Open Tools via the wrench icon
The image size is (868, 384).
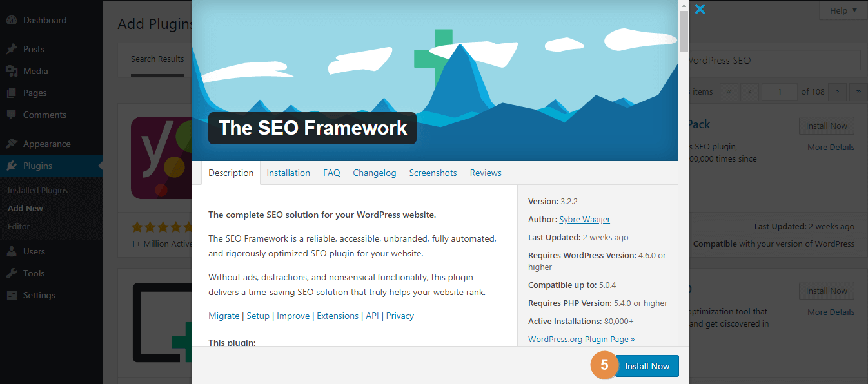point(12,273)
